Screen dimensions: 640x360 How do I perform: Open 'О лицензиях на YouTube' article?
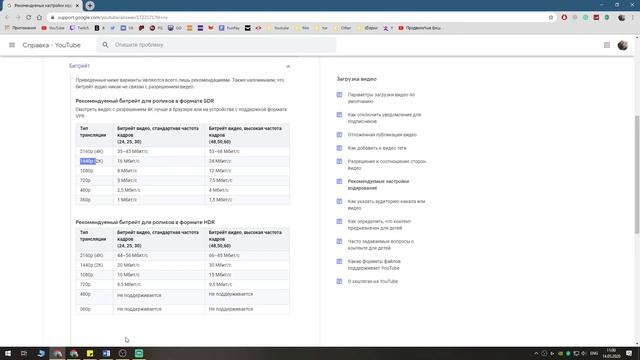(373, 281)
